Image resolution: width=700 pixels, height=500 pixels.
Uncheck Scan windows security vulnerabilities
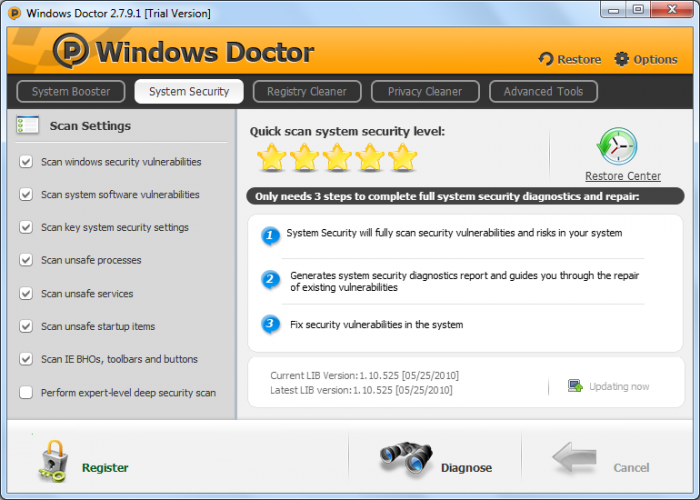[x=26, y=161]
